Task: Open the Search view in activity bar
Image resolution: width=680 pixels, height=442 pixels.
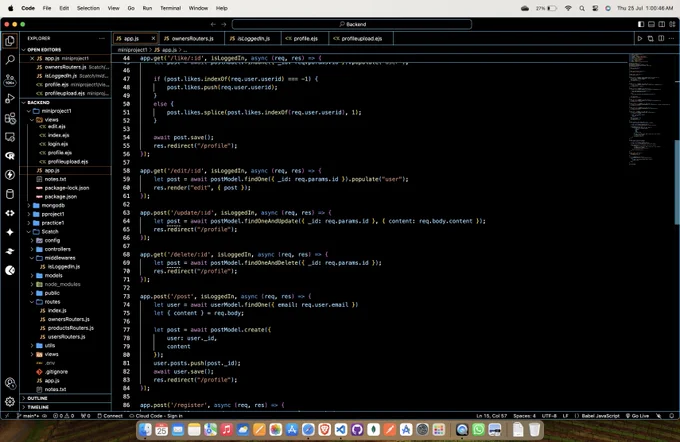Action: (10, 60)
